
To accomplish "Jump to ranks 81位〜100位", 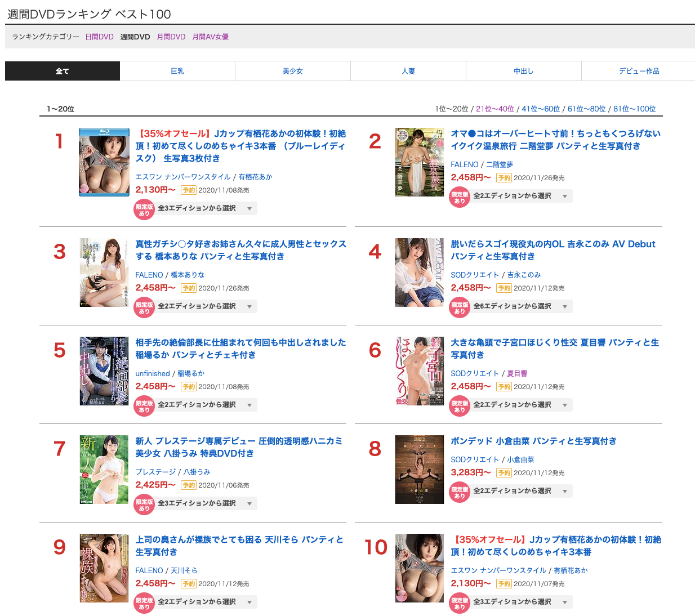I will 635,109.
